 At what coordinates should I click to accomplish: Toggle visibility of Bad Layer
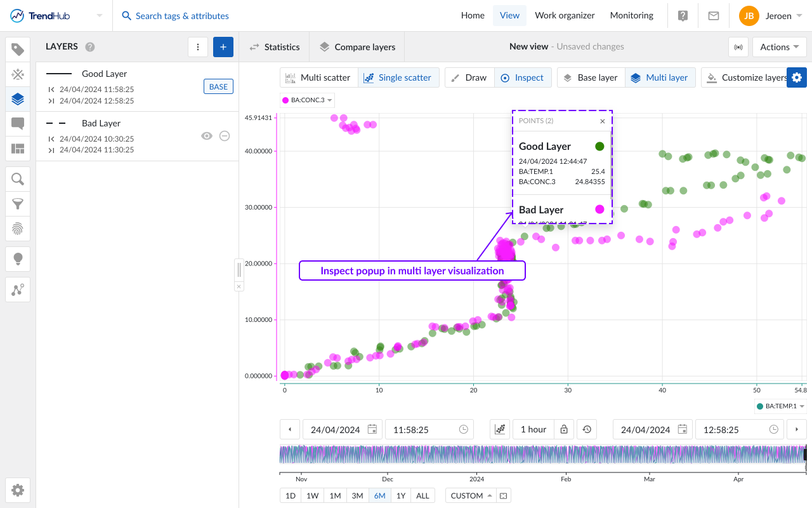point(207,136)
